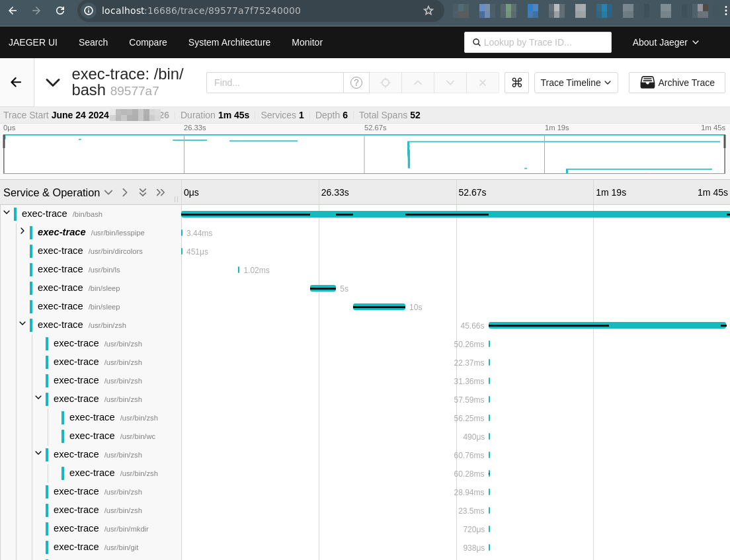Open the Compare tab in navigation
This screenshot has width=730, height=560.
pos(148,42)
